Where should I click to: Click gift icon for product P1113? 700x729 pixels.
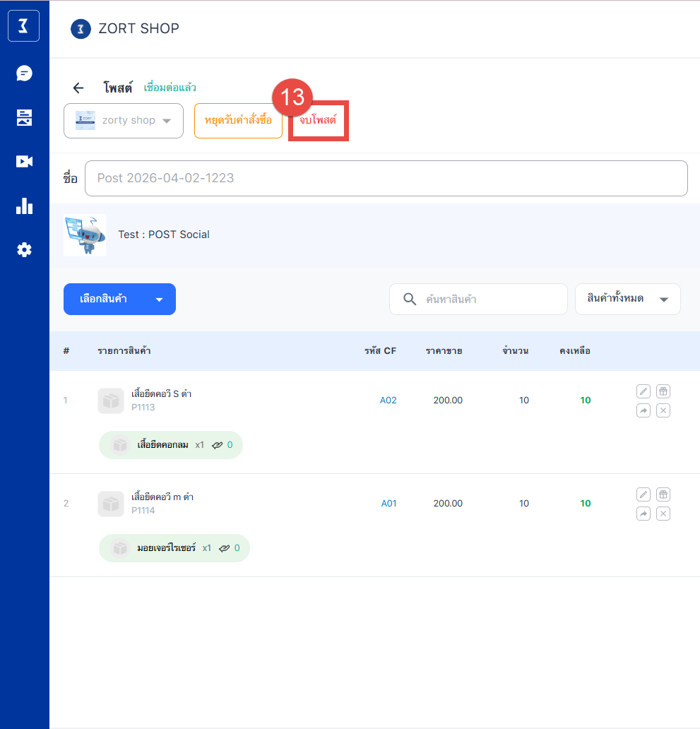pyautogui.click(x=663, y=391)
